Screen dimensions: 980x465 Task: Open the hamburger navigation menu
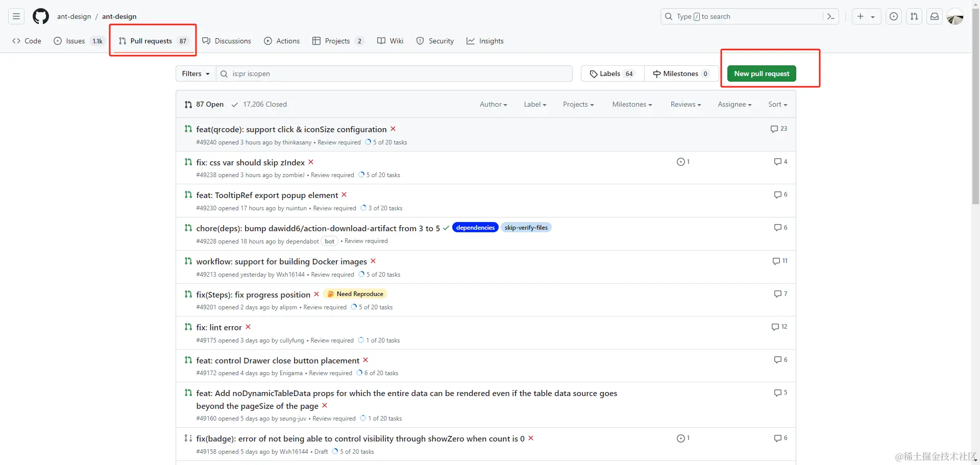(x=16, y=16)
